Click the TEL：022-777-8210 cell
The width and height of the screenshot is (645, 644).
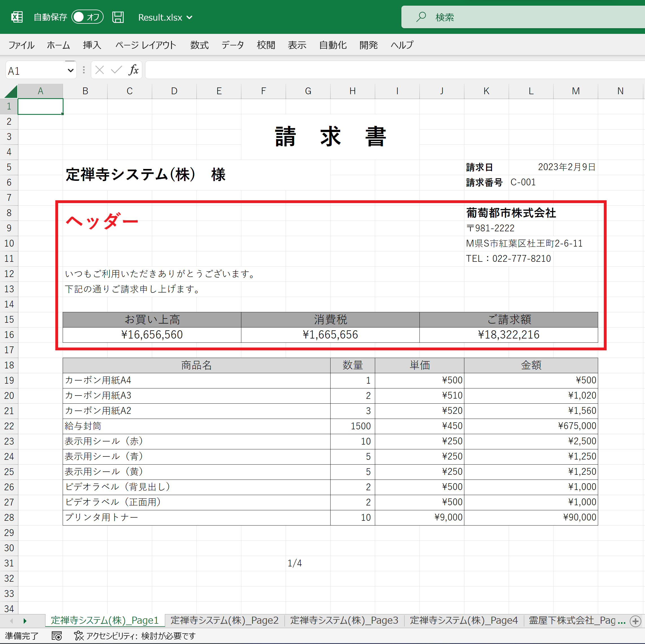coord(508,259)
